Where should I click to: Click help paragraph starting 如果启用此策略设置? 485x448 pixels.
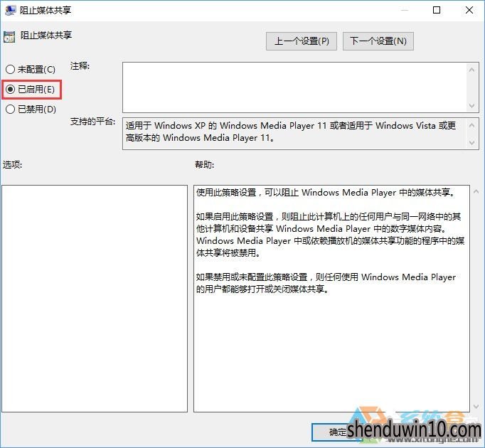pos(331,235)
